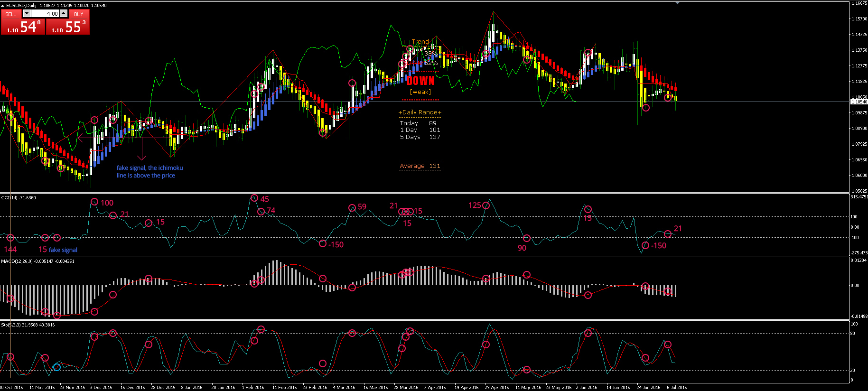Collapse the one-click trading panel triangle
Image resolution: width=868 pixels, height=391 pixels.
pyautogui.click(x=2, y=6)
